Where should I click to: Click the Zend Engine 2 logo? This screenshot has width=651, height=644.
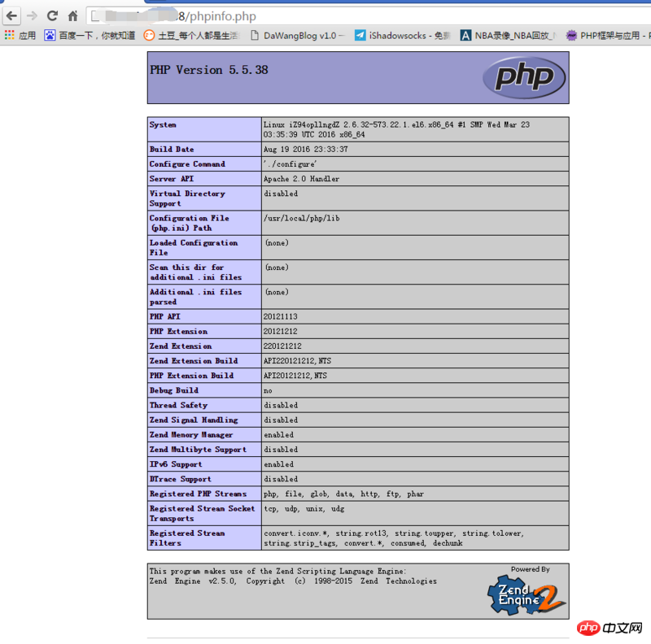pos(526,594)
